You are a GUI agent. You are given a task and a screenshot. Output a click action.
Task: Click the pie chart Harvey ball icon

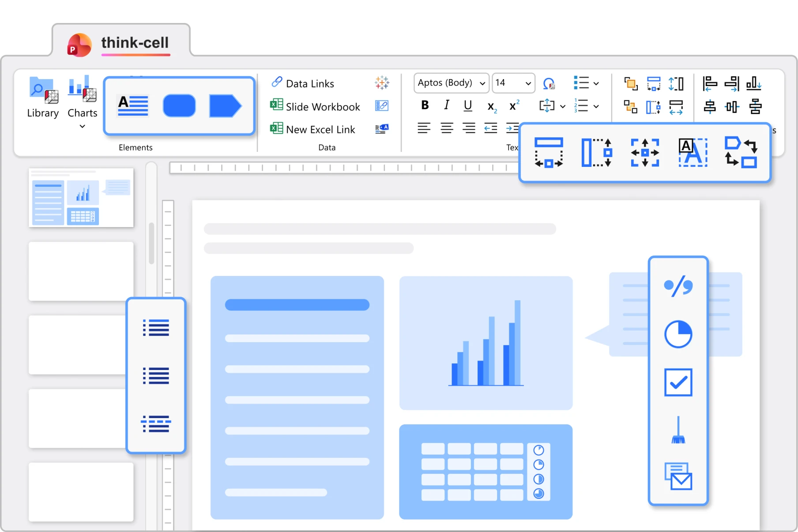(x=678, y=334)
